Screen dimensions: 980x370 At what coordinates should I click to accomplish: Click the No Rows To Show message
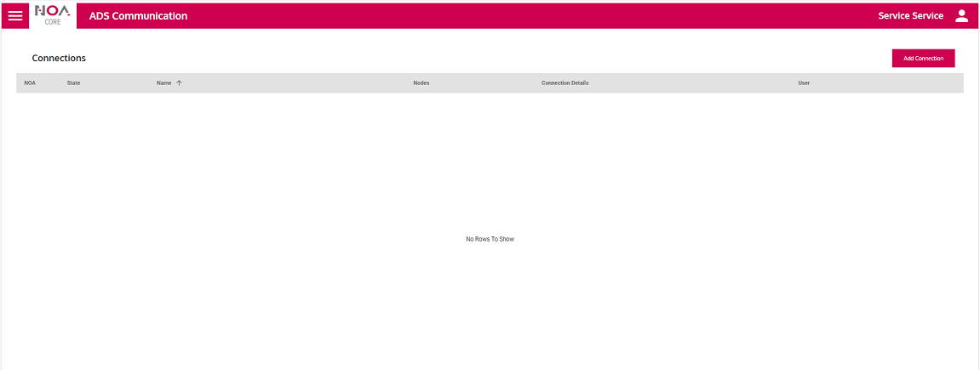490,239
